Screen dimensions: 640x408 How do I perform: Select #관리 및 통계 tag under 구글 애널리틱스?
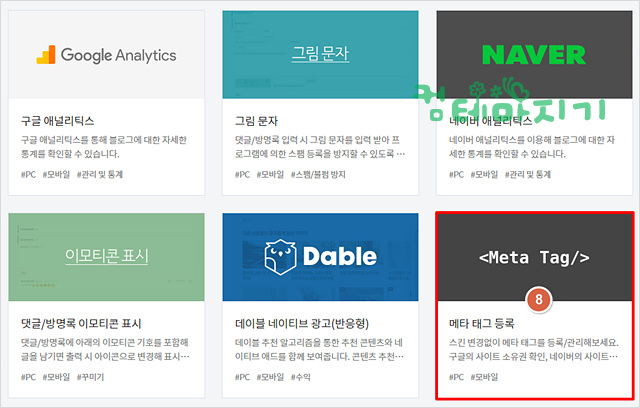point(100,175)
